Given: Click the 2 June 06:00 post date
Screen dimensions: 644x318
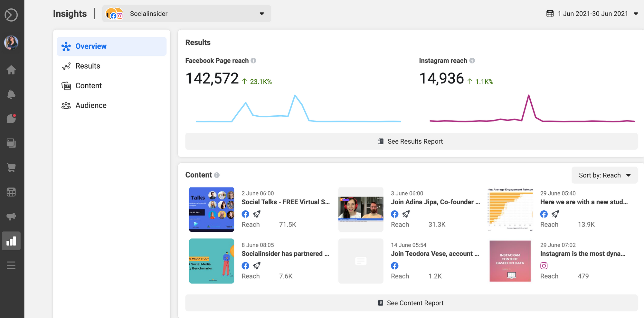Looking at the screenshot, I should pos(258,193).
